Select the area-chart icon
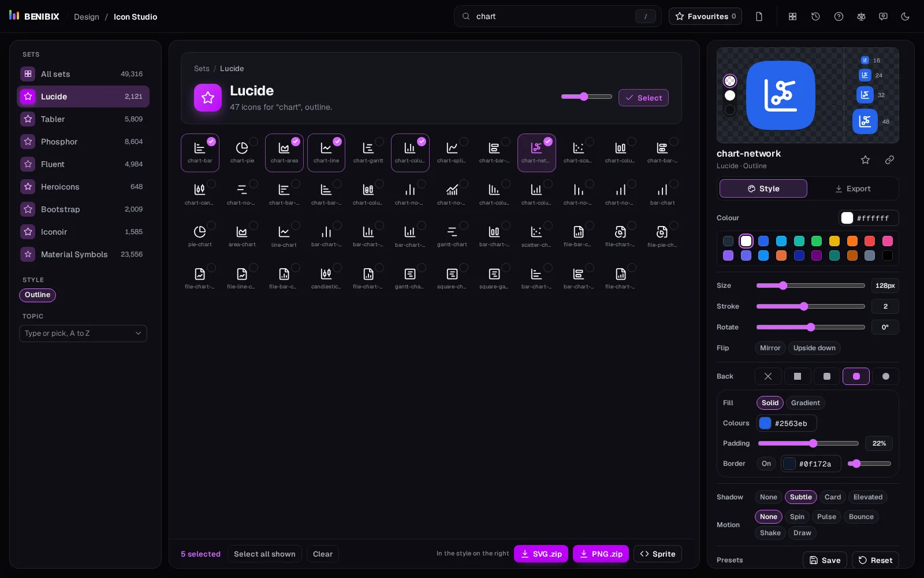Viewport: 924px width, 578px height. point(242,236)
